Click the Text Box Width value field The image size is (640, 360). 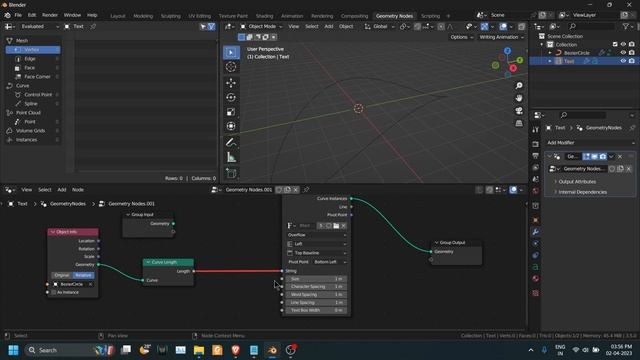(316, 310)
